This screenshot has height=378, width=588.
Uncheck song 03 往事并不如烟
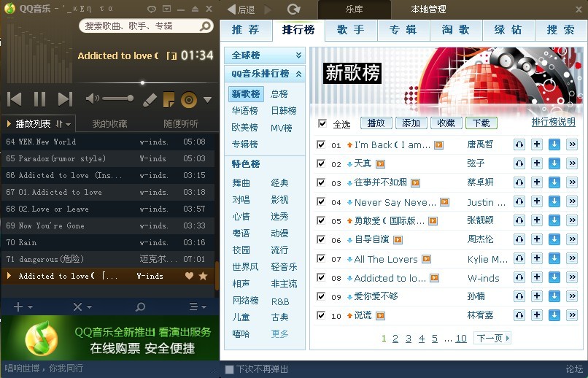(321, 182)
